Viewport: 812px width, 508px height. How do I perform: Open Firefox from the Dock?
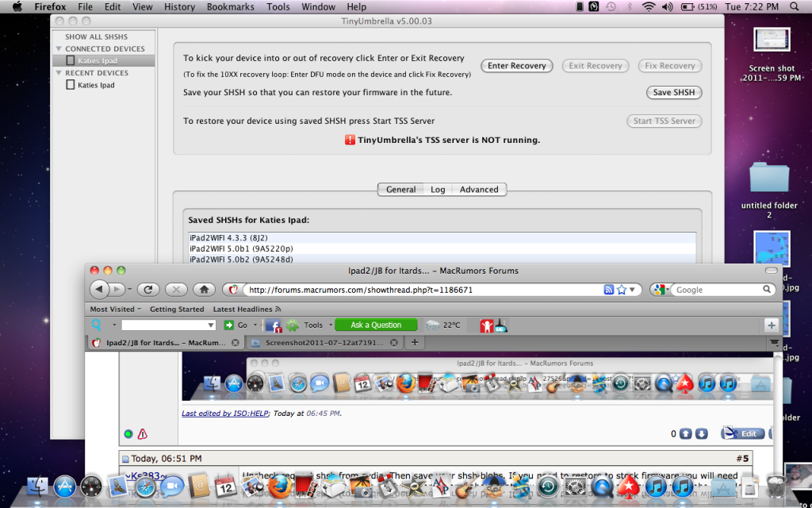(278, 487)
